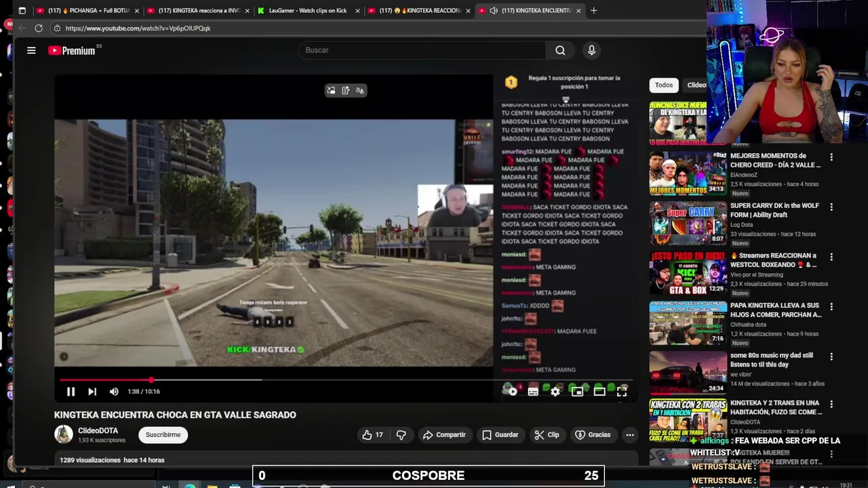This screenshot has height=488, width=868.
Task: Click the picture-in-picture icon above video
Action: (331, 91)
